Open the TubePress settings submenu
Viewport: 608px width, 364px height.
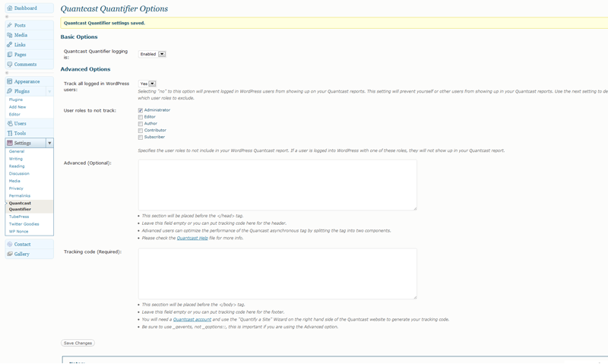(19, 217)
